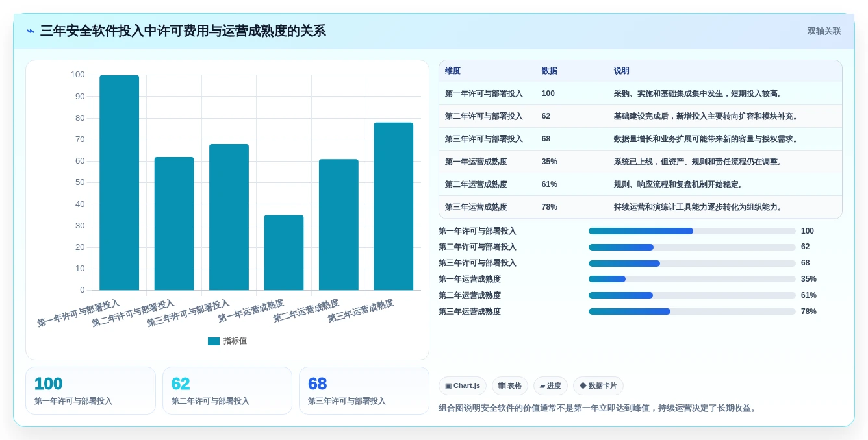This screenshot has width=868, height=440.
Task: Click the 双轴关联 label in header
Action: point(824,31)
